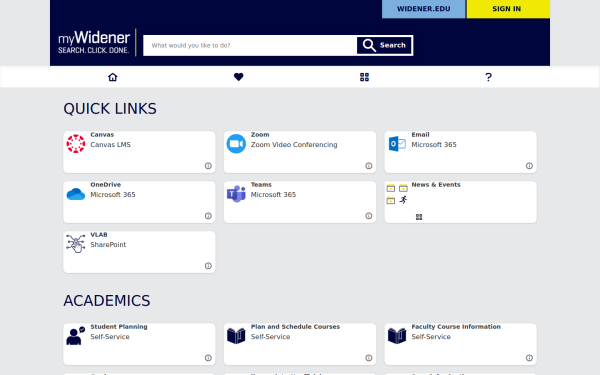The image size is (600, 375).
Task: Open the Home navigation icon
Action: click(x=112, y=77)
